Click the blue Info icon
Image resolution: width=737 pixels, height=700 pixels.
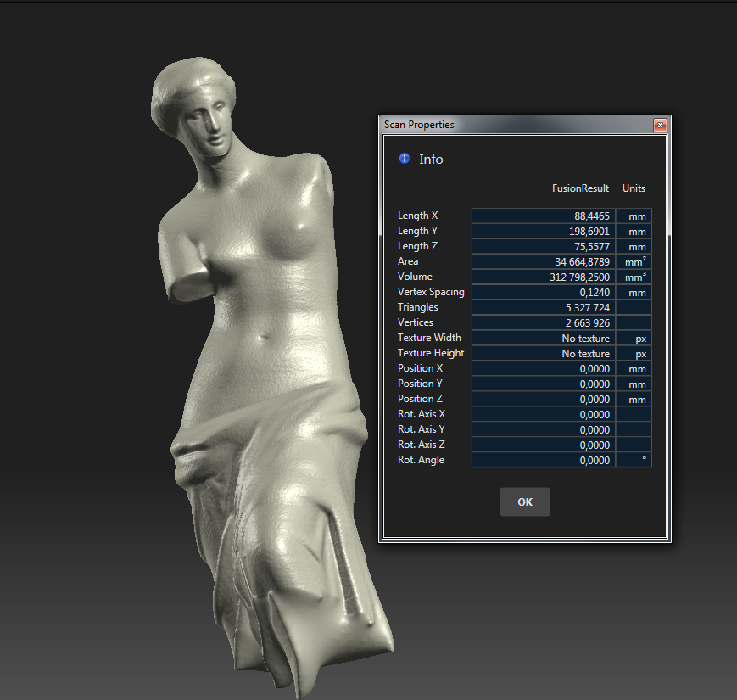[x=405, y=159]
